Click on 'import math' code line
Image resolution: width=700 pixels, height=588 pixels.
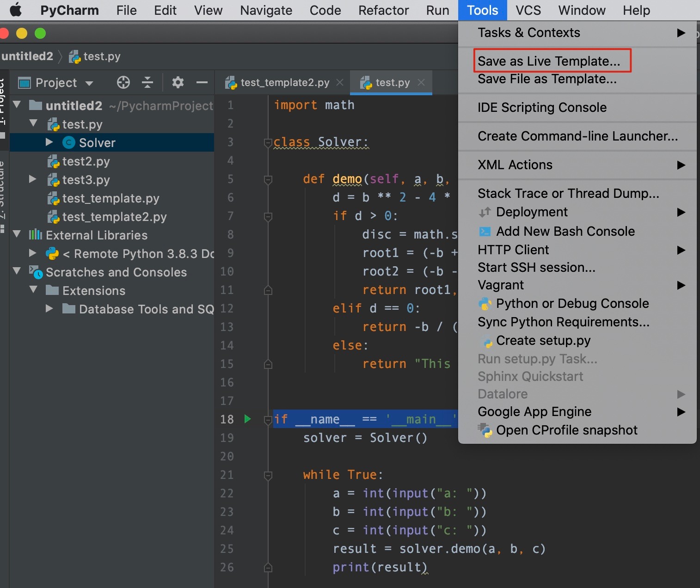point(314,105)
